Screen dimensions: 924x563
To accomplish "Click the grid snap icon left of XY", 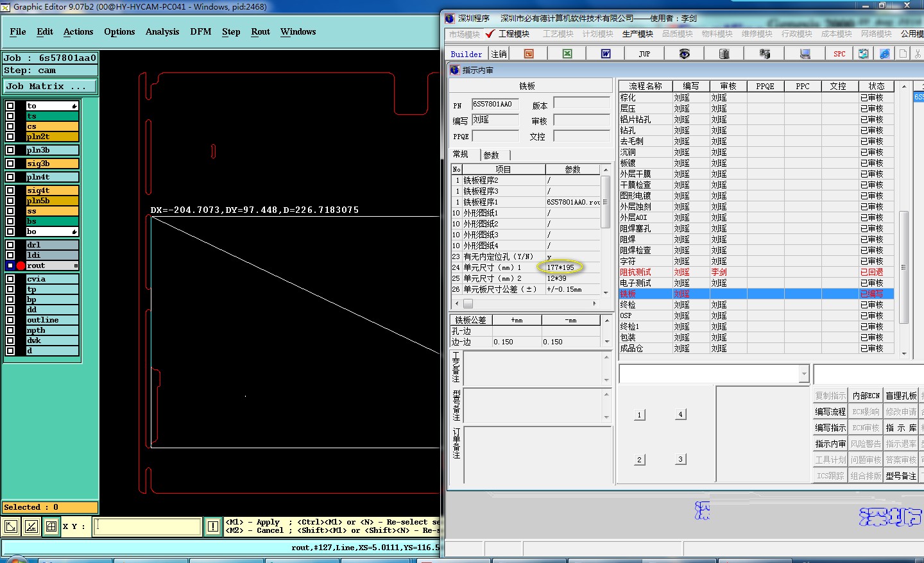I will pyautogui.click(x=51, y=526).
